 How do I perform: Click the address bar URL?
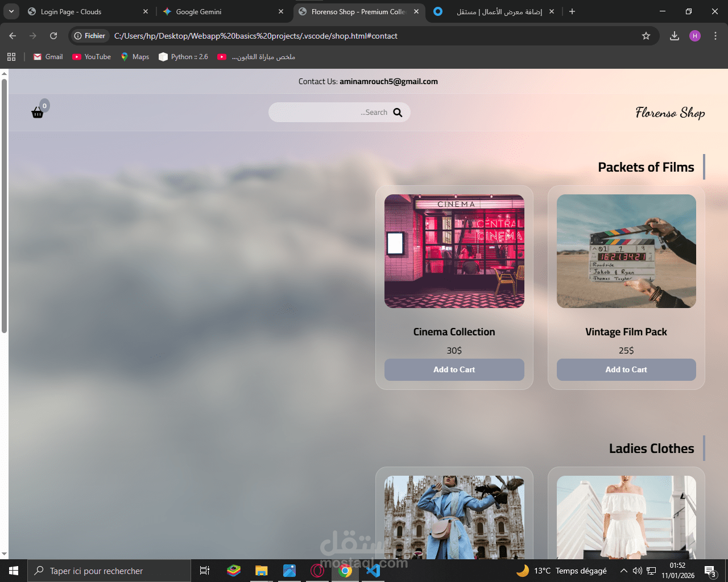click(x=256, y=36)
